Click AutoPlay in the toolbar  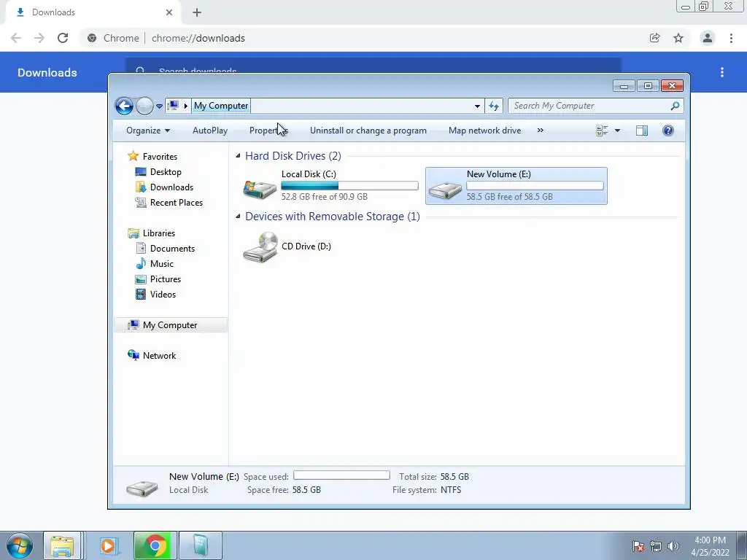click(210, 131)
